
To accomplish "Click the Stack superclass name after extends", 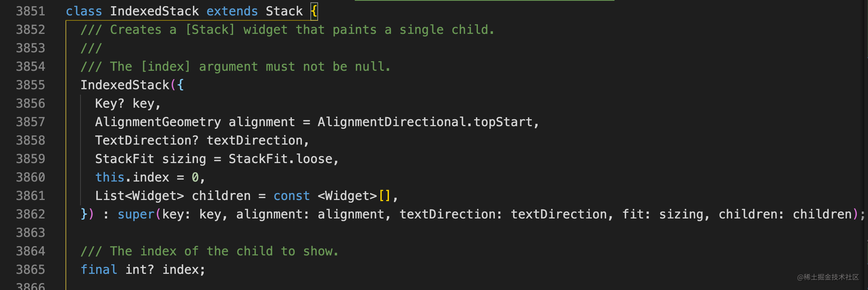I will 284,11.
